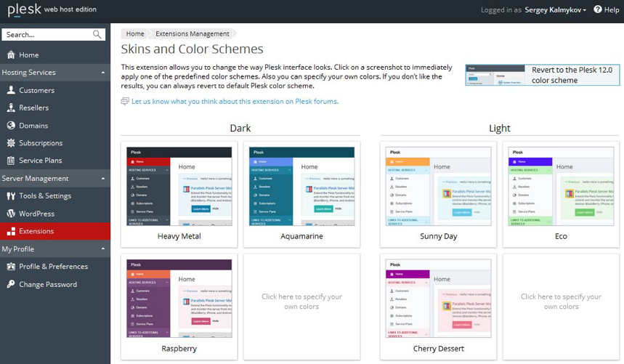
Task: Click the Aquamarine caption text
Action: [301, 236]
